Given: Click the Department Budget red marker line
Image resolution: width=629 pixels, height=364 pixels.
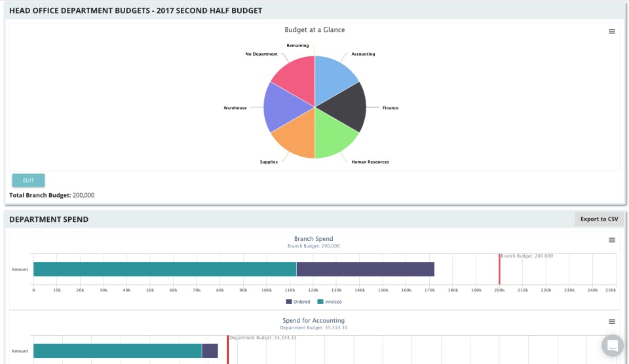Looking at the screenshot, I should tap(228, 350).
